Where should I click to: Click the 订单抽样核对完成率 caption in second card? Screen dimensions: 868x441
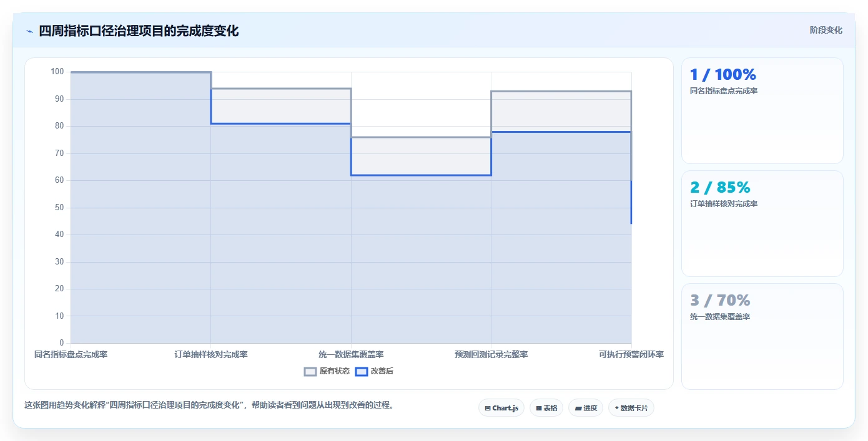[x=724, y=204]
